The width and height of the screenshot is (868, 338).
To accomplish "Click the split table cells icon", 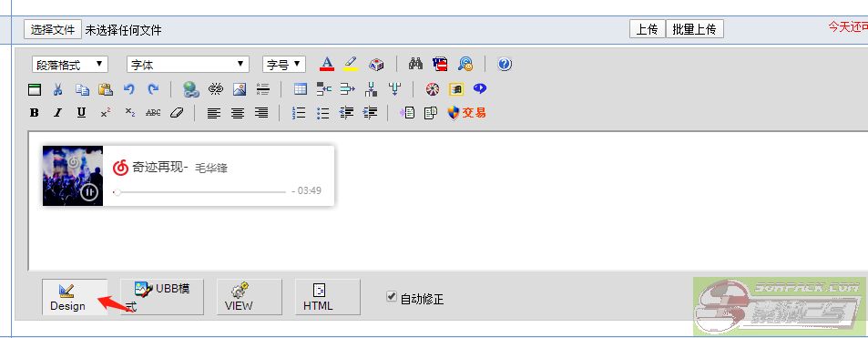I will [x=324, y=88].
